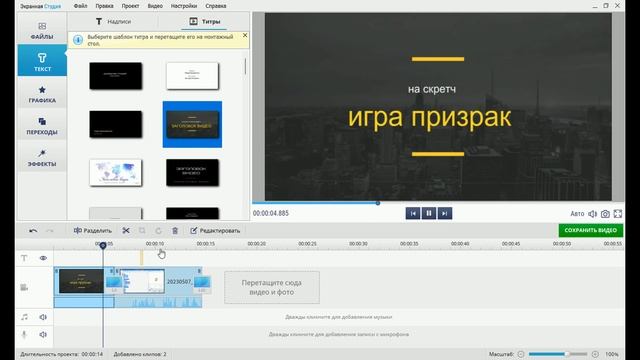This screenshot has height=360, width=640.
Task: Click the music track add area
Action: click(338, 317)
